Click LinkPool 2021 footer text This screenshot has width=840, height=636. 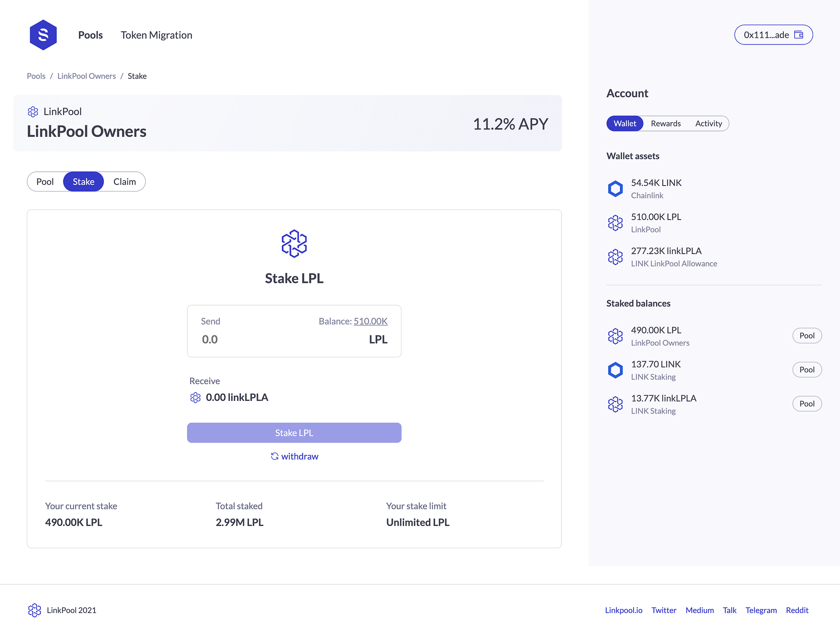coord(71,610)
